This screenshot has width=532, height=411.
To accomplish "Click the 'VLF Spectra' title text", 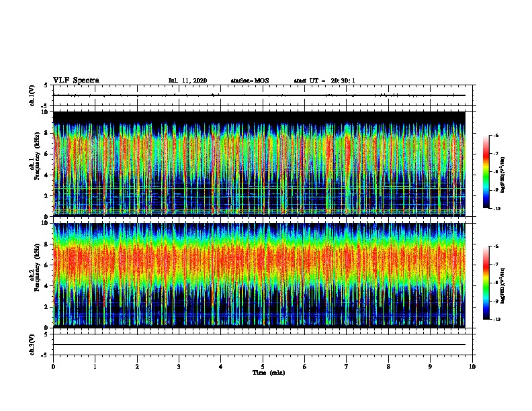I will click(x=76, y=81).
